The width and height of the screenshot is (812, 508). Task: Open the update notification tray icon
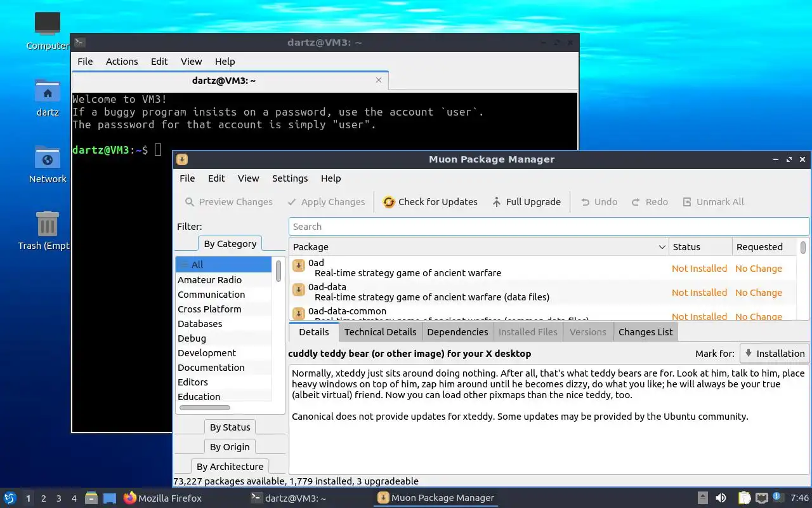(778, 498)
